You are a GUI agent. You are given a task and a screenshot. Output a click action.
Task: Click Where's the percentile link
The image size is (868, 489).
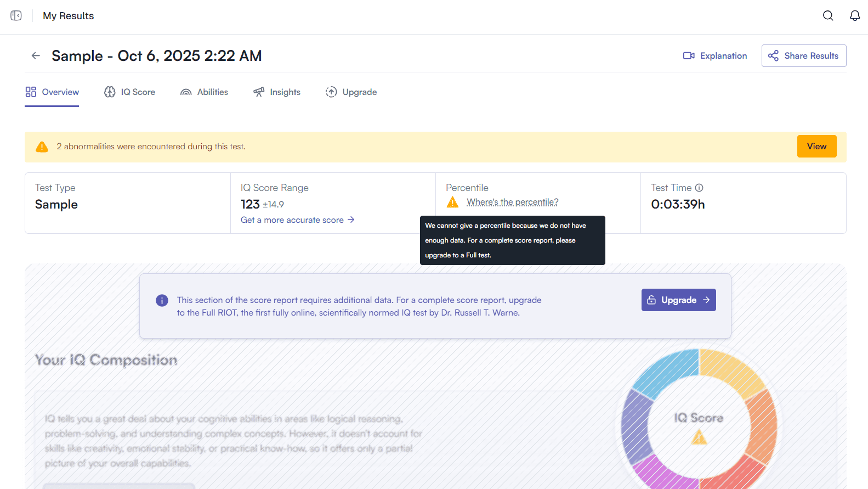tap(512, 202)
